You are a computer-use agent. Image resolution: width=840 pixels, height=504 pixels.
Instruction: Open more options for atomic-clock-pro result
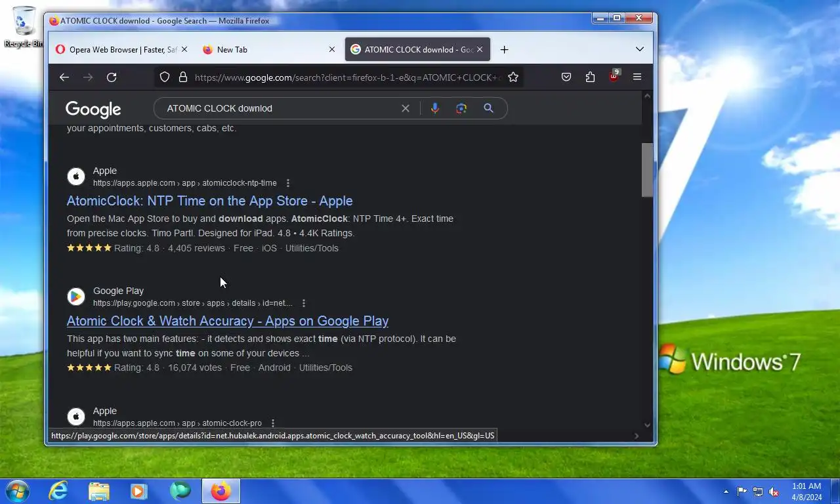point(273,423)
